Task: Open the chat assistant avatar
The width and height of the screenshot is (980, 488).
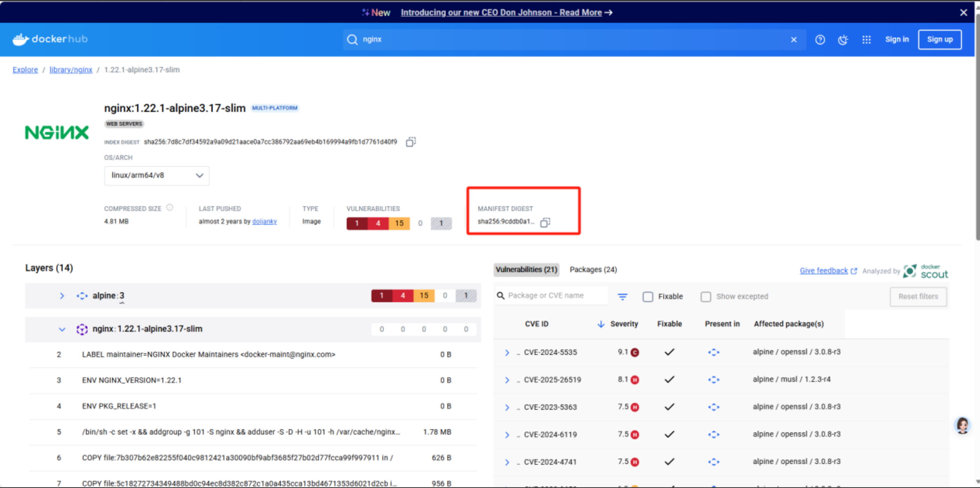Action: pyautogui.click(x=963, y=425)
